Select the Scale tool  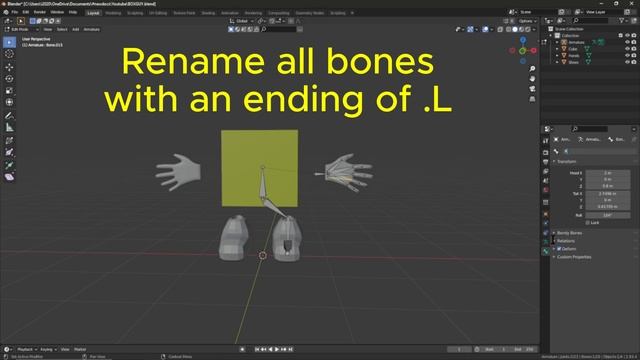[9, 91]
